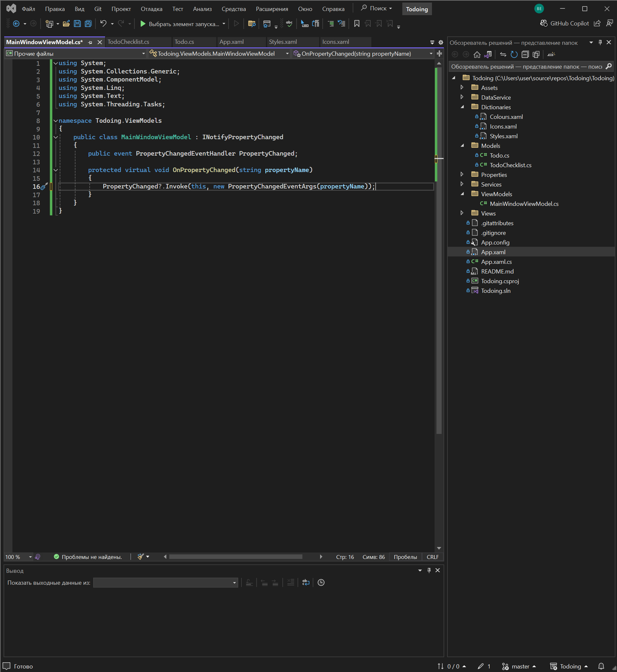Click the bookmark toggle icon in toolbar
This screenshot has width=617, height=672.
tap(357, 24)
